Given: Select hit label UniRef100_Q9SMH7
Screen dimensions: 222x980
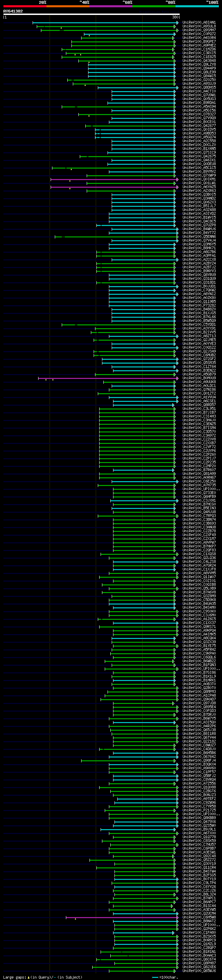Looking at the screenshot, I should [x=199, y=30].
